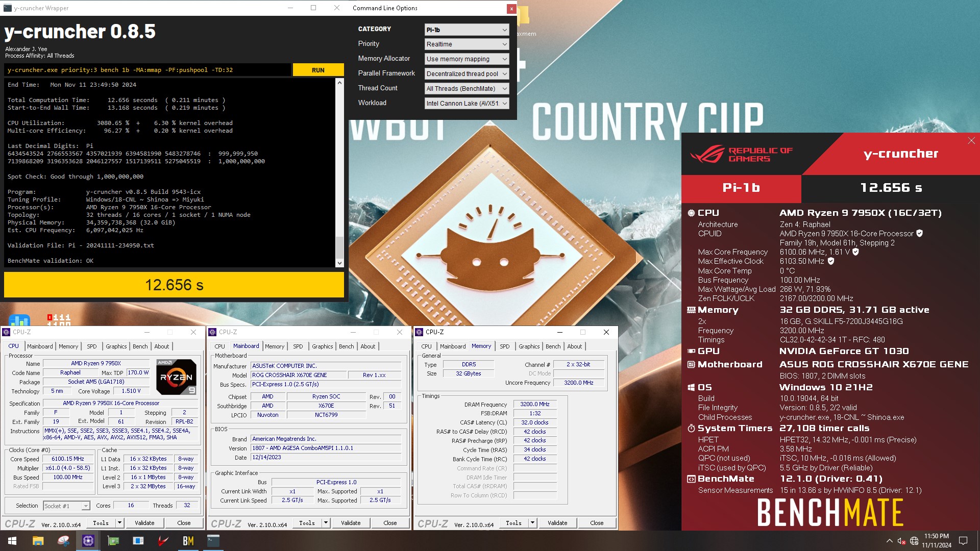The height and width of the screenshot is (551, 980).
Task: Open the Thread Count dropdown
Action: pyautogui.click(x=467, y=89)
